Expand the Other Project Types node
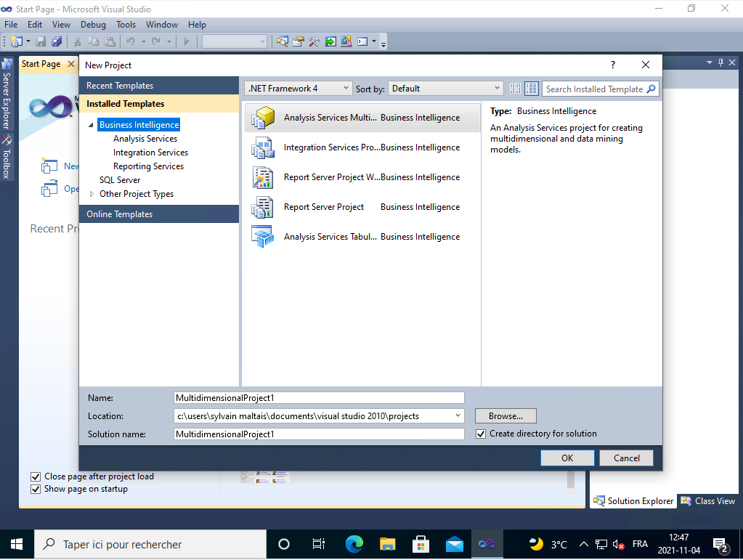This screenshot has height=560, width=743. pyautogui.click(x=92, y=194)
